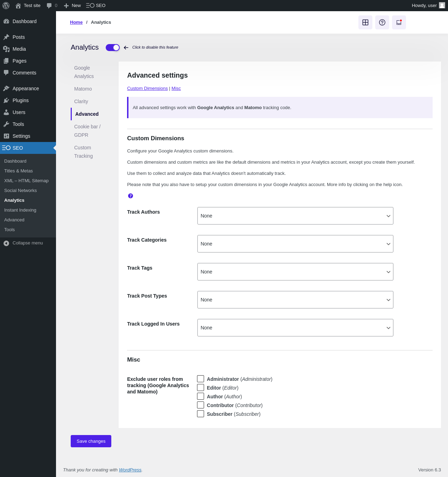This screenshot has width=448, height=477.
Task: Jump to Custom Dimensions anchor link
Action: [147, 88]
